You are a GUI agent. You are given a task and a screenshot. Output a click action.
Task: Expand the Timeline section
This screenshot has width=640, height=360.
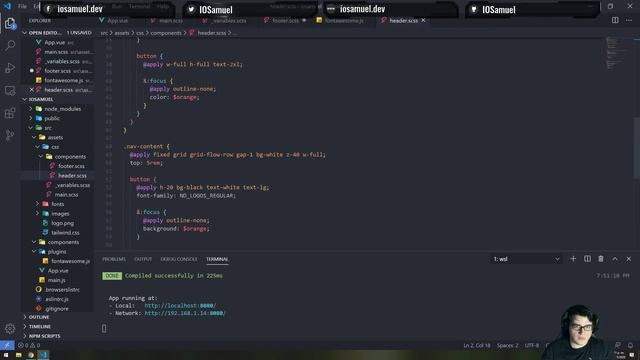(57, 326)
